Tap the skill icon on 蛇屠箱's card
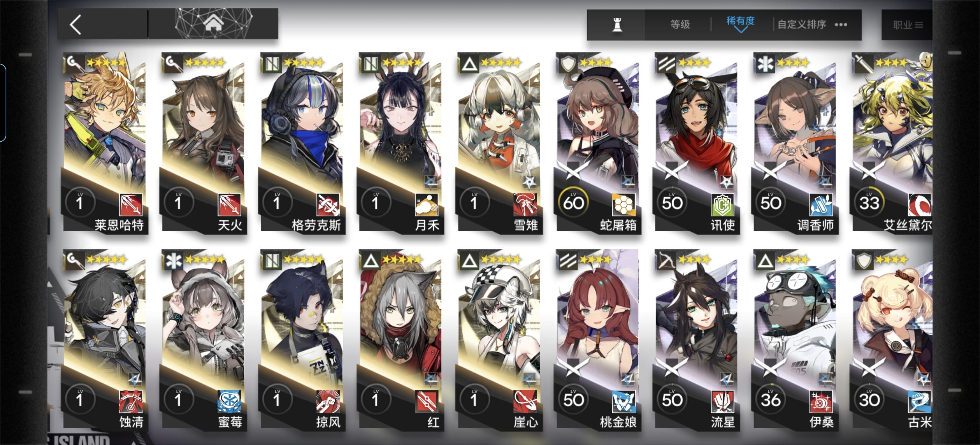Viewport: 980px width, 445px height. (623, 204)
